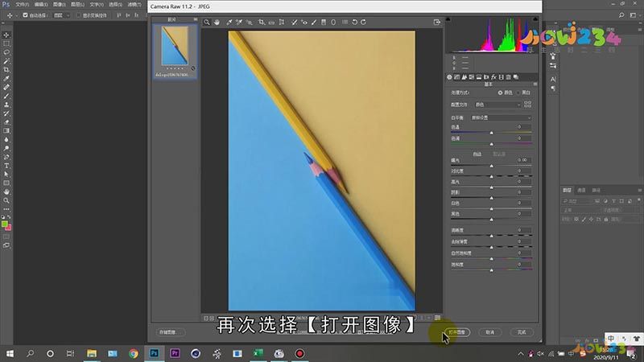Click the 打开图像 (Open Image) button
Image resolution: width=644 pixels, height=362 pixels.
pos(457,332)
